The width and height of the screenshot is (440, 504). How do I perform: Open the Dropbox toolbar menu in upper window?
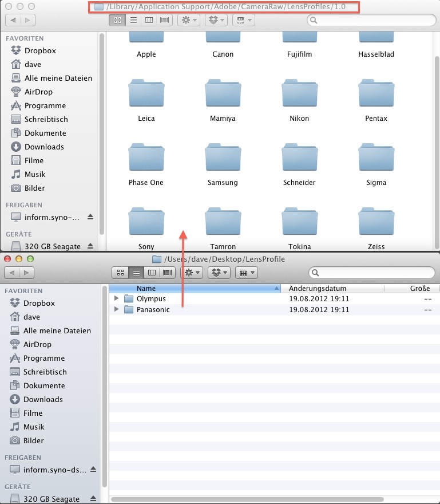tap(216, 20)
